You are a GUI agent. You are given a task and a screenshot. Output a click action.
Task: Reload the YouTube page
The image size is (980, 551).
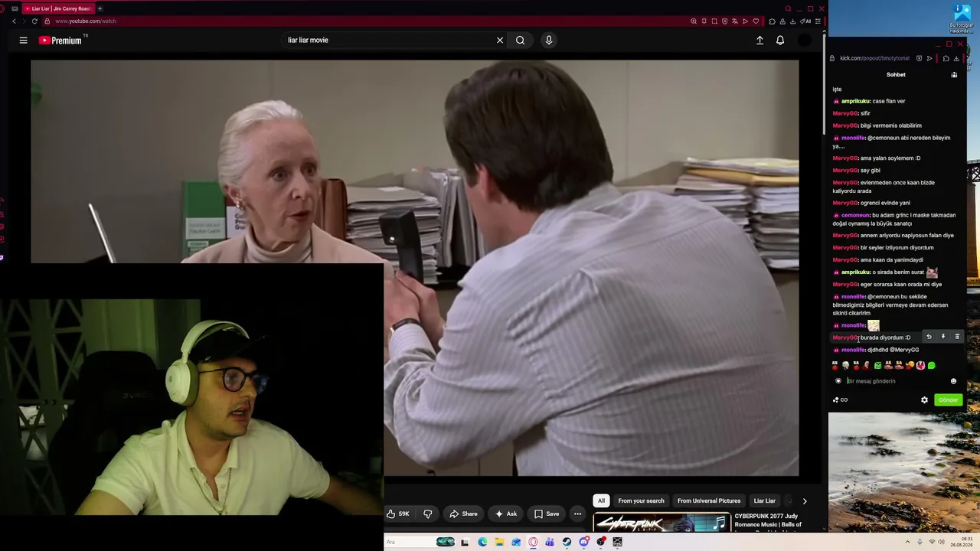34,21
